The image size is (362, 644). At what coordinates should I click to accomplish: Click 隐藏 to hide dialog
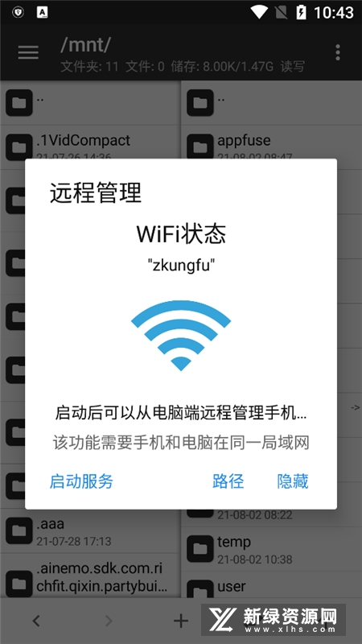click(x=293, y=481)
